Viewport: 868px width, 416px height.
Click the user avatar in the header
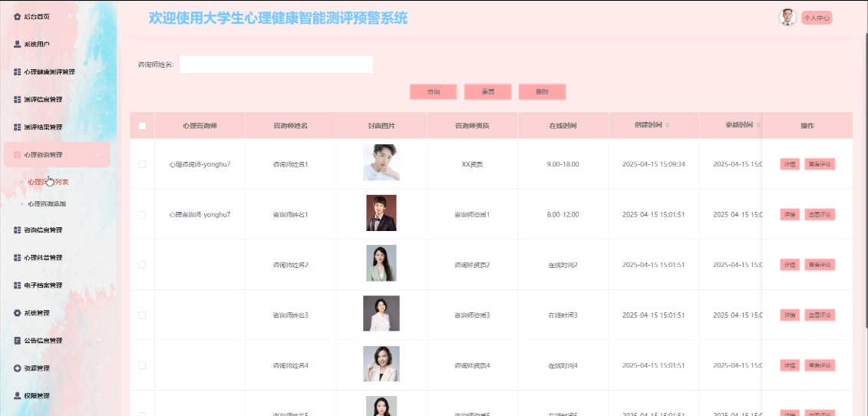click(x=787, y=18)
